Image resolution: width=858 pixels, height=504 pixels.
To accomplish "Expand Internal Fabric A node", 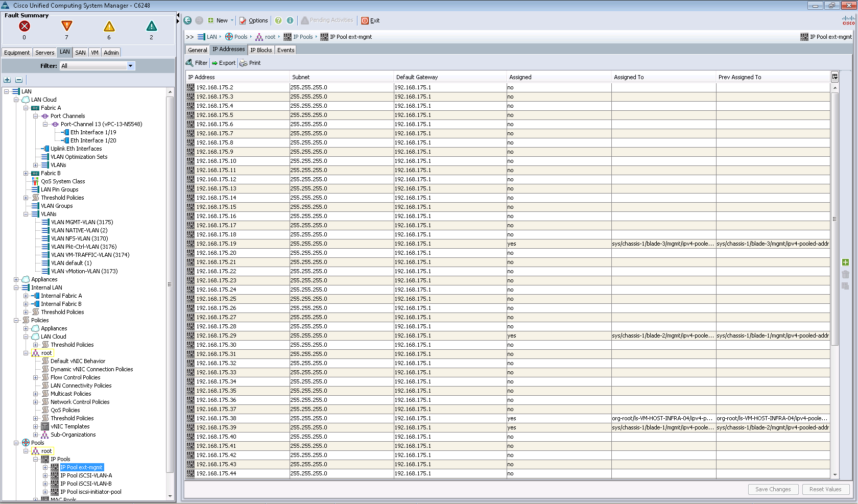I will coord(26,296).
